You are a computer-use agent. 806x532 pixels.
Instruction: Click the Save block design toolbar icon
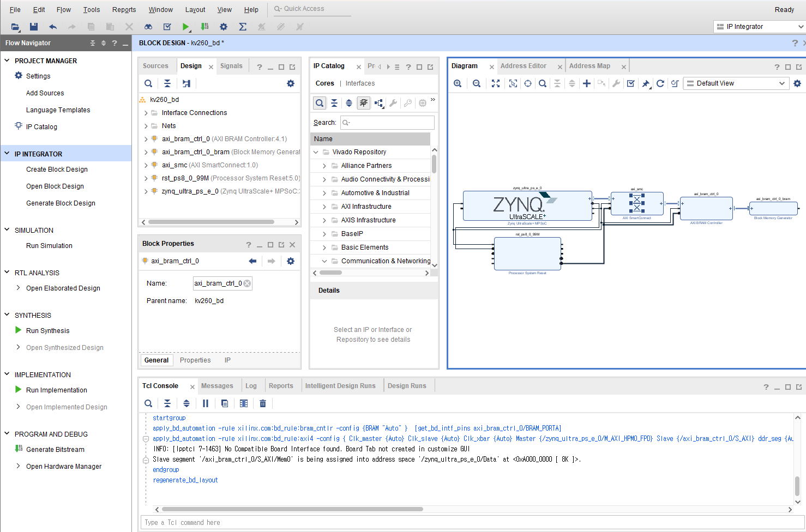pos(34,27)
